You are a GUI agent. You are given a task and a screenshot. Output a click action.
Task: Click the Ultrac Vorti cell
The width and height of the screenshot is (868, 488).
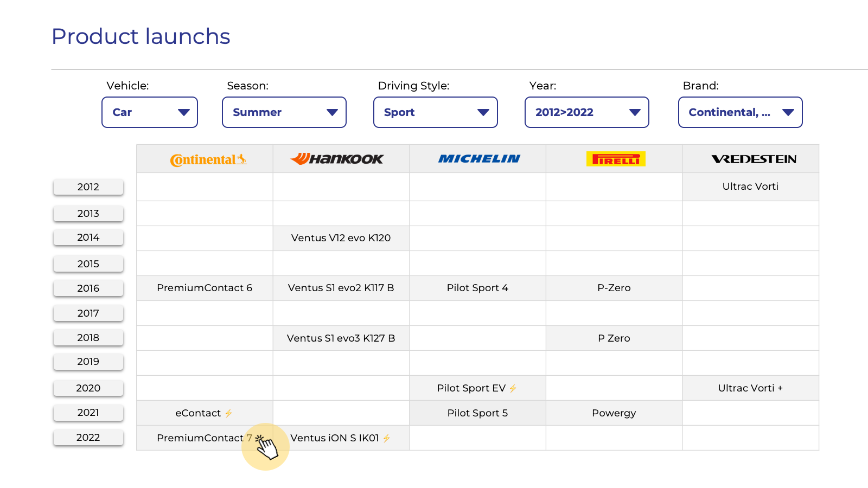click(750, 187)
